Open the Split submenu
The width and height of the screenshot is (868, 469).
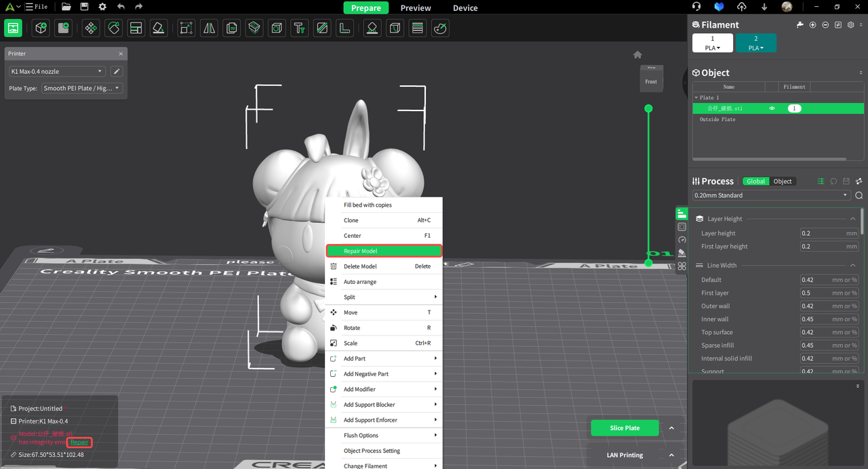tap(384, 297)
